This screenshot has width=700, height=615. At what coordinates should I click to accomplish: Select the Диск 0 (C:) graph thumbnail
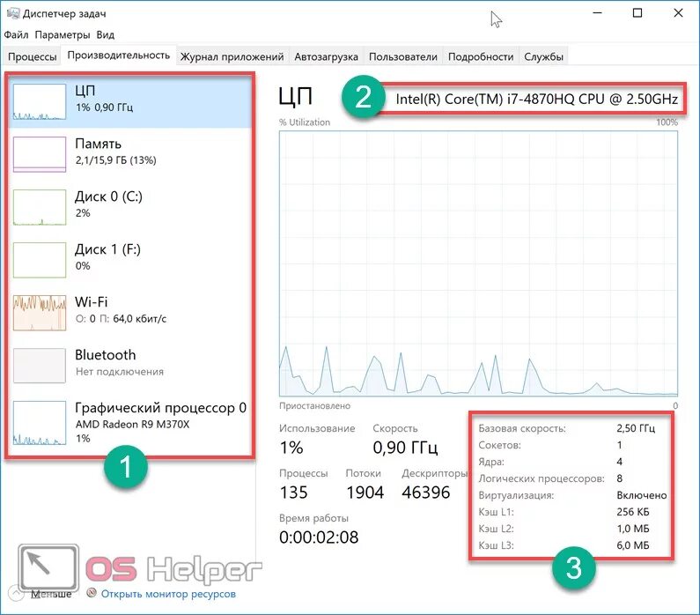click(40, 207)
